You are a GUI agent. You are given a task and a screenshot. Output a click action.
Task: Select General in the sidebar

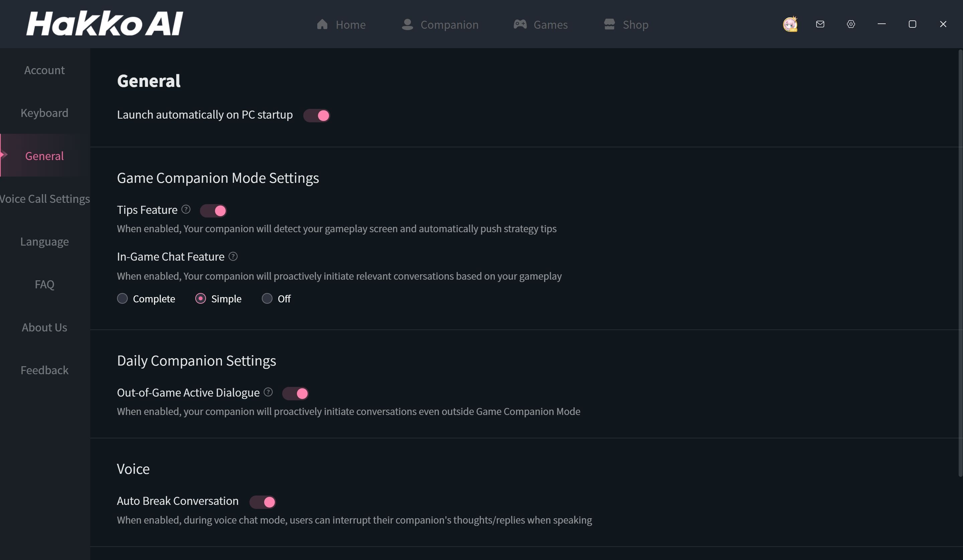pyautogui.click(x=45, y=155)
